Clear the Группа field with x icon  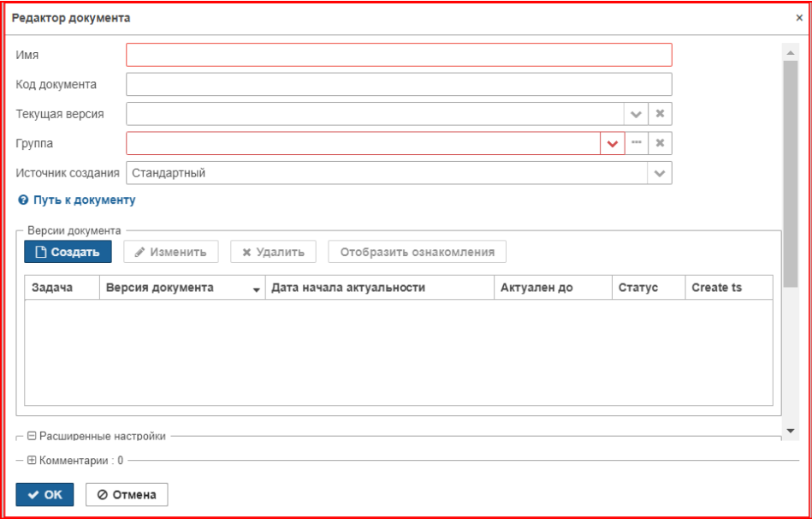click(660, 143)
